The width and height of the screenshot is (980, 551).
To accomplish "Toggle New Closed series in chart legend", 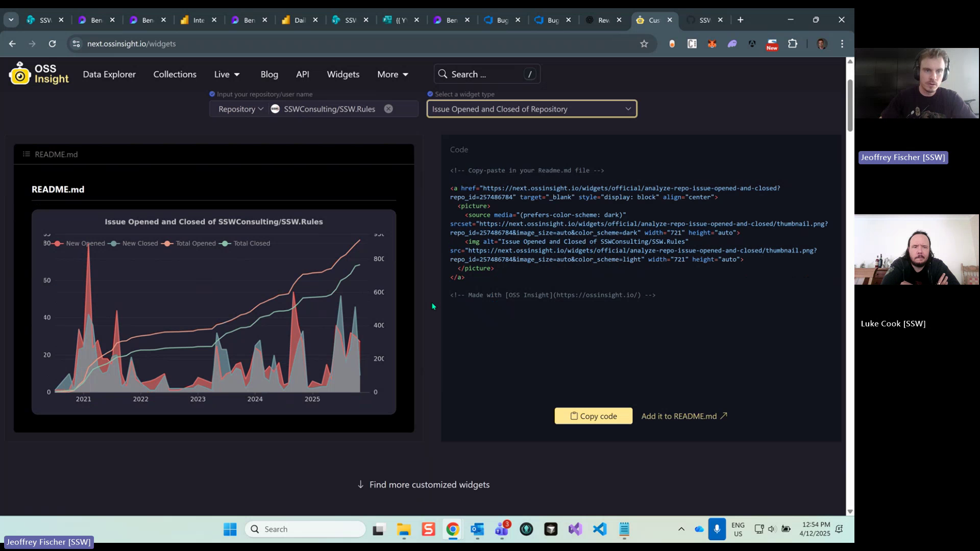I will [x=133, y=243].
